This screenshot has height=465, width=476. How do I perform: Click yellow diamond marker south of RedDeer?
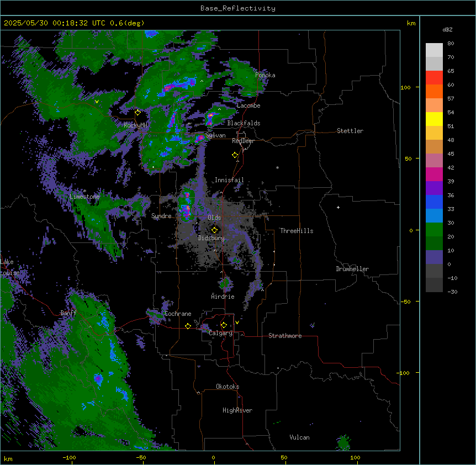pos(235,155)
